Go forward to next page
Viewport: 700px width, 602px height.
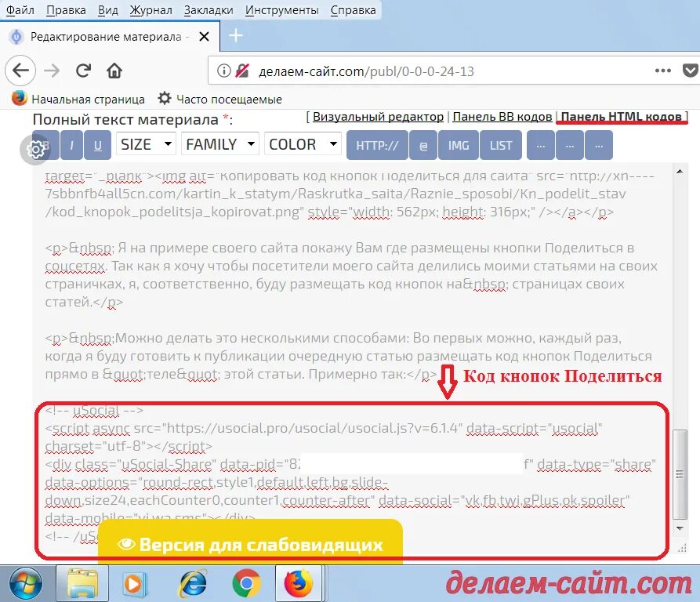pyautogui.click(x=52, y=71)
